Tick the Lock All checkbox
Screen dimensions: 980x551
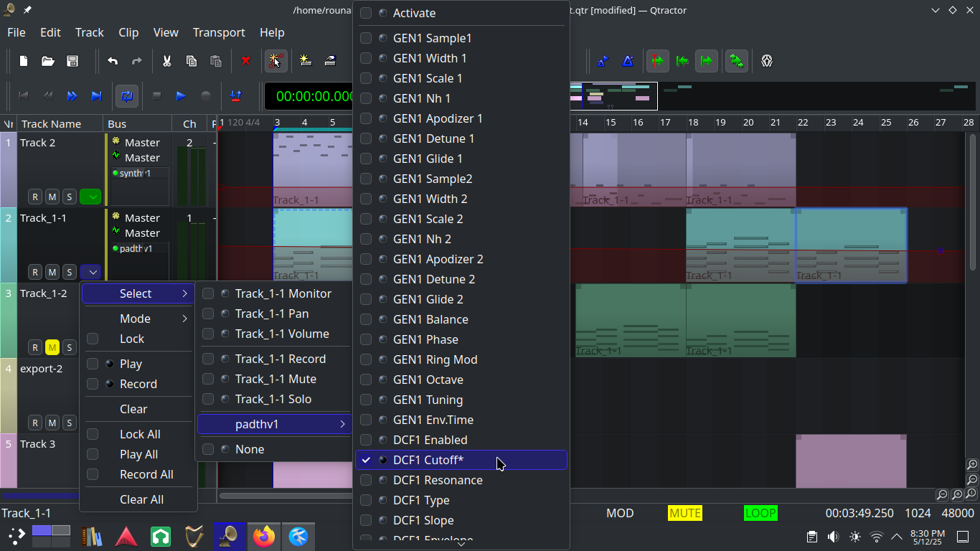pos(93,434)
